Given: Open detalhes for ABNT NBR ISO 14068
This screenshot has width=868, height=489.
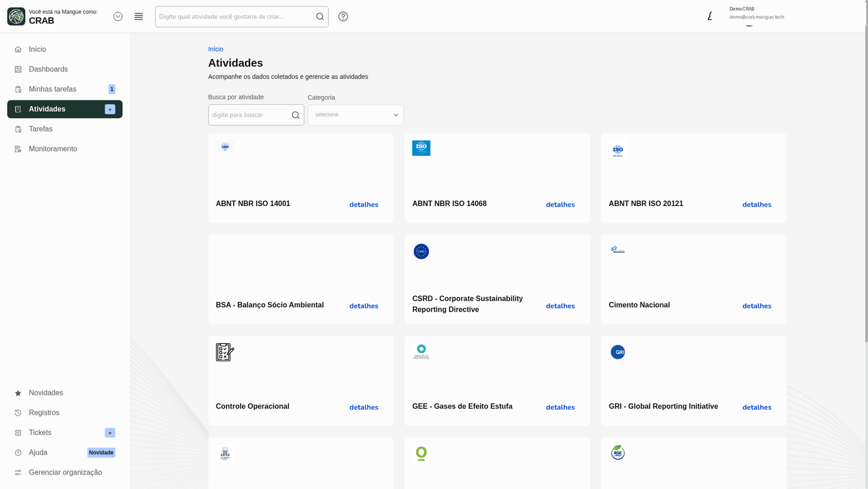Looking at the screenshot, I should click(560, 205).
